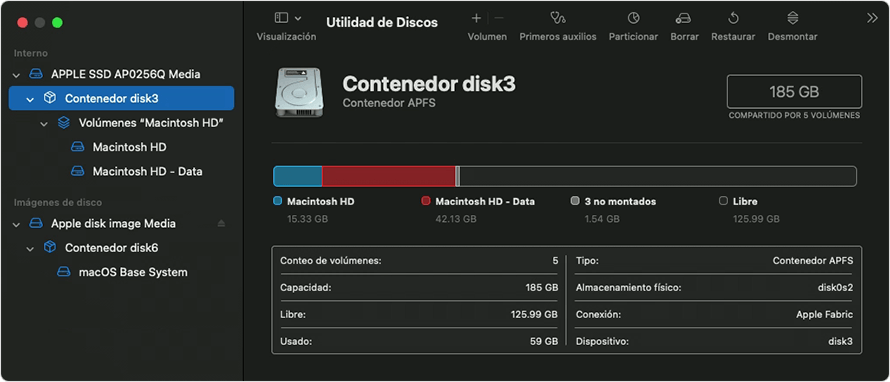Screen dimensions: 890x382
Task: Click the Libre legend swatch
Action: coord(723,201)
